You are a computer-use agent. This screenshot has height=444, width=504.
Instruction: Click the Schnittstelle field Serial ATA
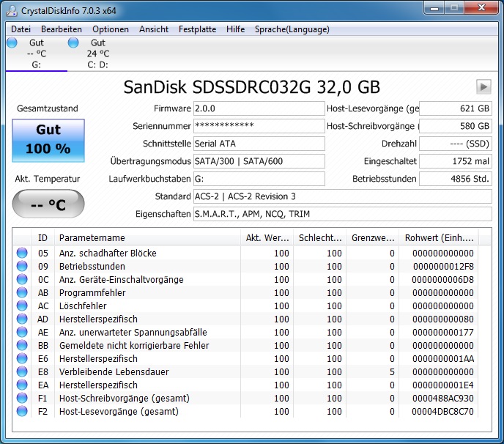click(x=259, y=144)
